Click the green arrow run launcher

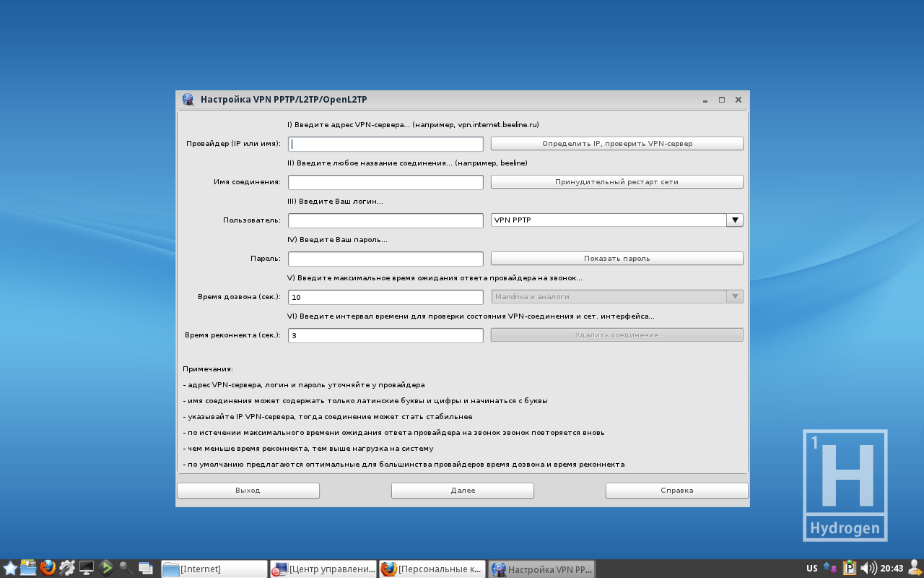click(x=106, y=568)
